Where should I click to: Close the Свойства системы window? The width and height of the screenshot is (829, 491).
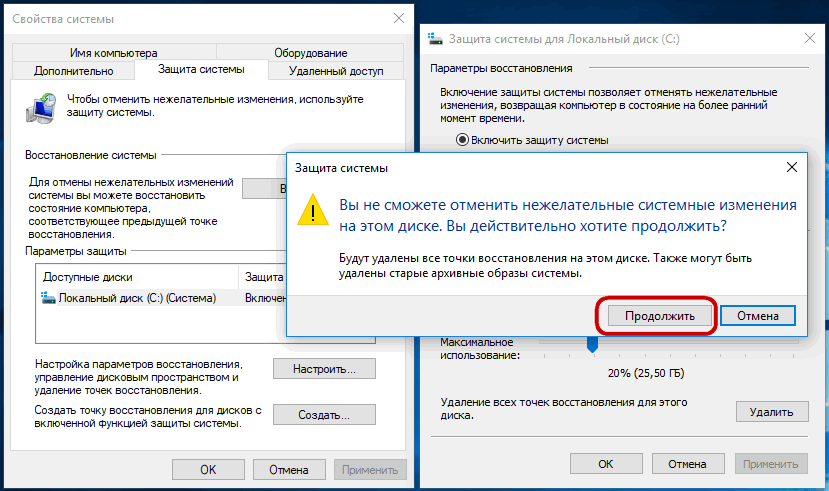coord(399,18)
